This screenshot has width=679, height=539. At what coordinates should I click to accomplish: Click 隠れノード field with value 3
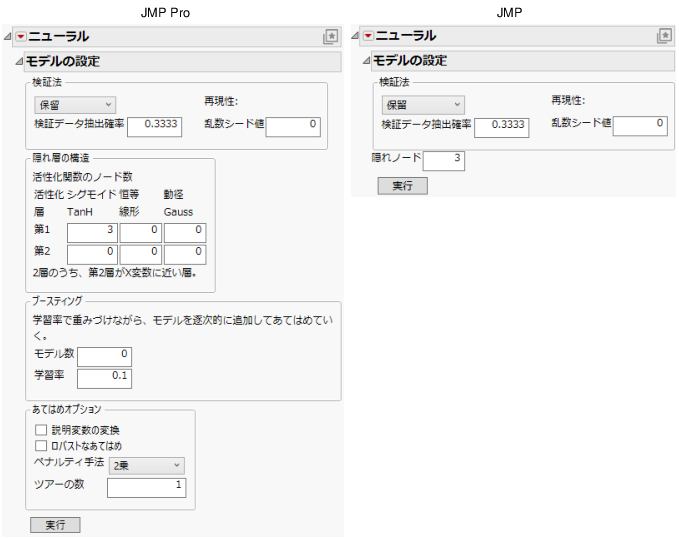(444, 161)
